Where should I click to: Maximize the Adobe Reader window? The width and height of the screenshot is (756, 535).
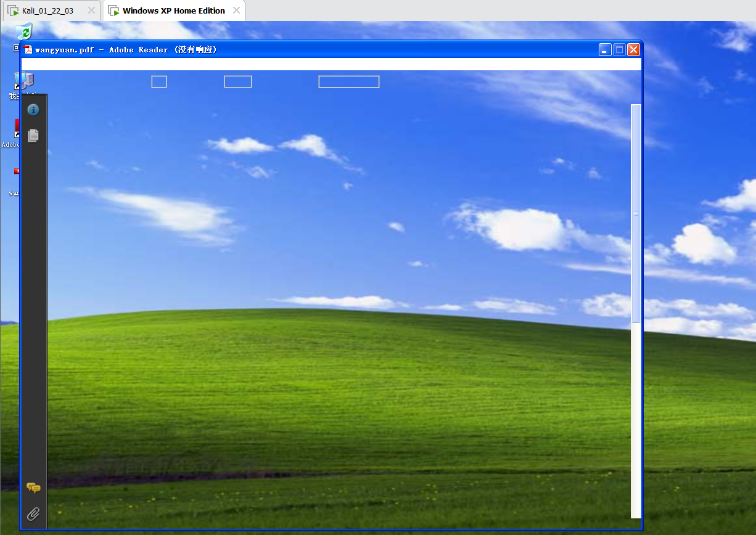coord(620,50)
